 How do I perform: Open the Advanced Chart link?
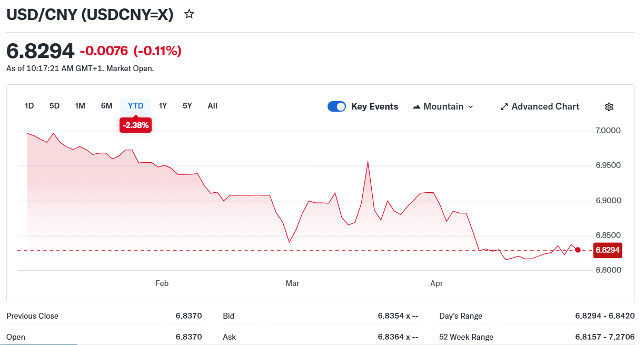click(x=545, y=106)
